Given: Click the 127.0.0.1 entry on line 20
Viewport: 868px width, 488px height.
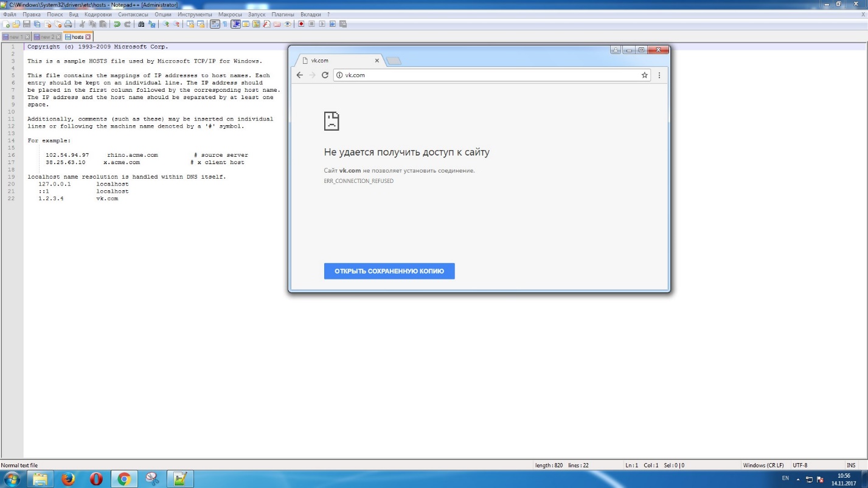Looking at the screenshot, I should click(55, 184).
